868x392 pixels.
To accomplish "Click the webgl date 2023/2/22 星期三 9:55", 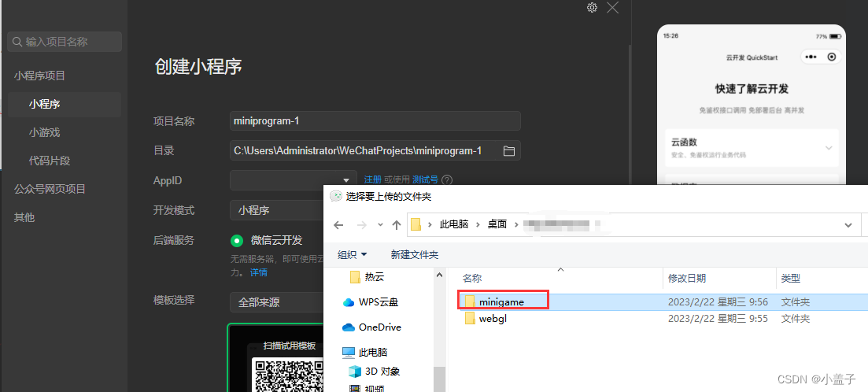I will (718, 318).
